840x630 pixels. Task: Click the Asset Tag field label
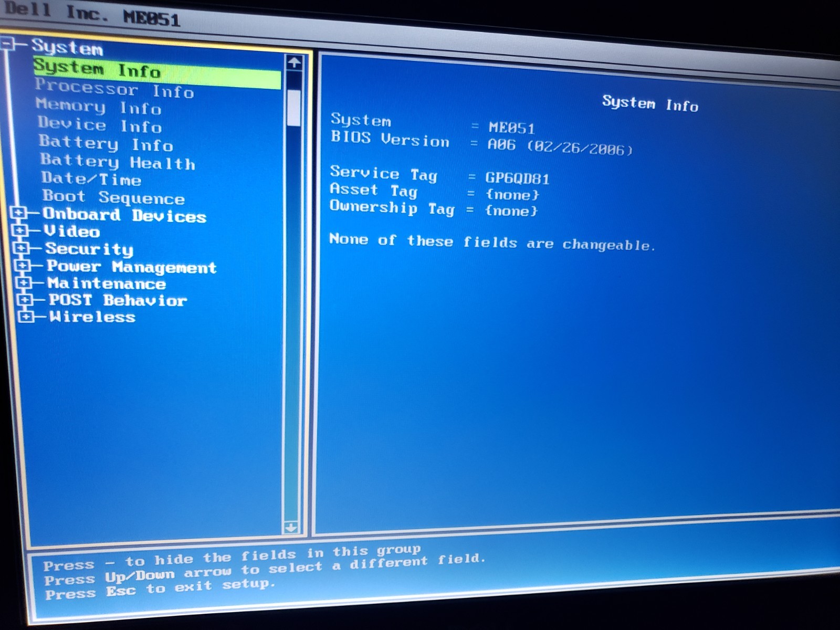[x=374, y=190]
